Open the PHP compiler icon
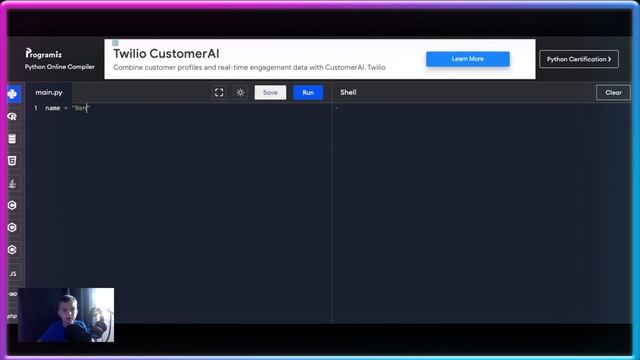 (12, 316)
